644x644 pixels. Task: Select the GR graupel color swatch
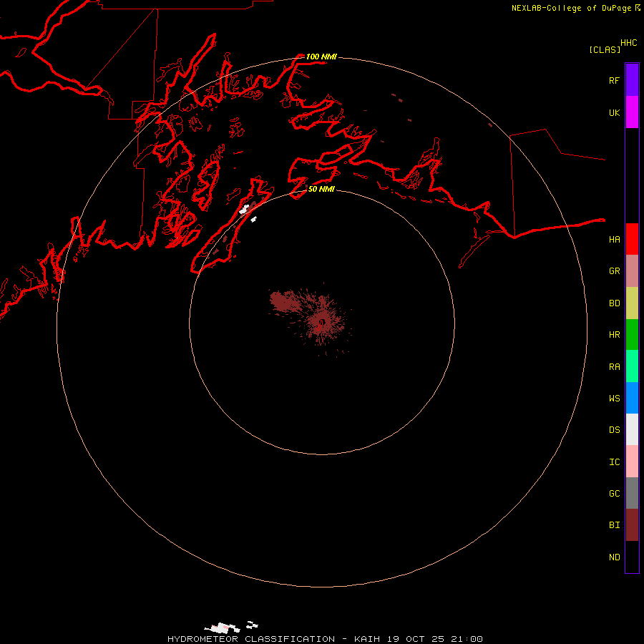click(x=632, y=271)
